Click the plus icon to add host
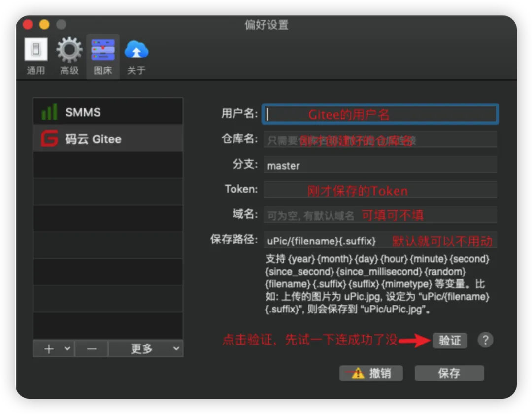 (x=49, y=349)
